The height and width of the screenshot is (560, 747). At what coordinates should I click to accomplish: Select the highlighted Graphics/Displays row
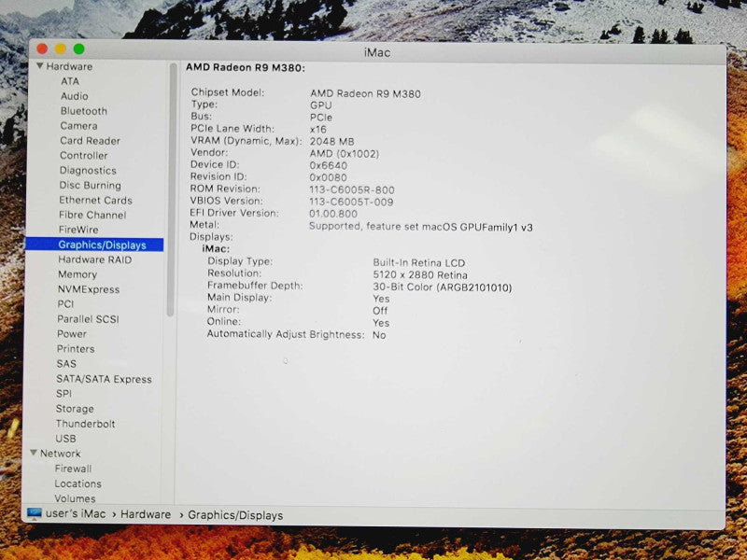click(x=94, y=245)
